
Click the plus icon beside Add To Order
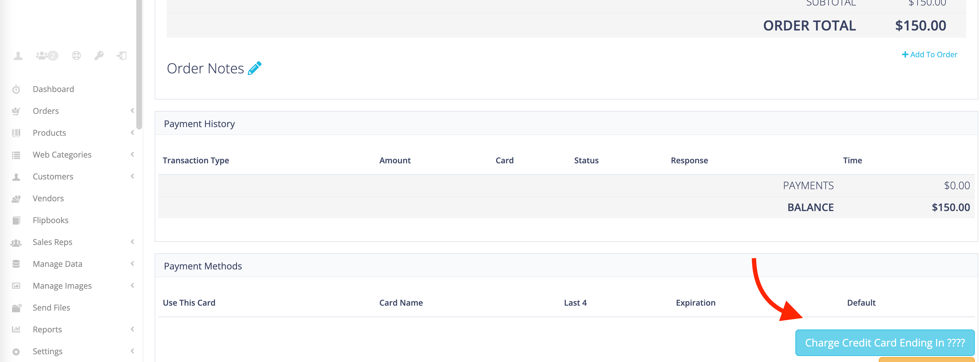tap(905, 54)
